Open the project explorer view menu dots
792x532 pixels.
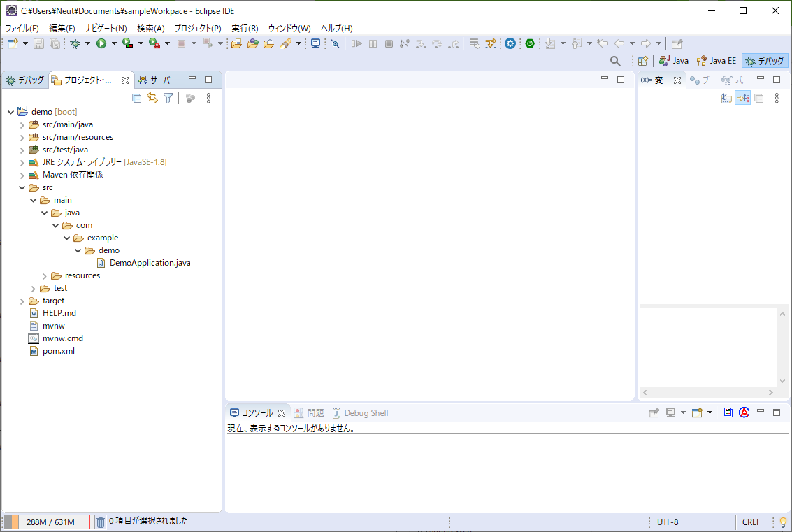click(x=208, y=98)
